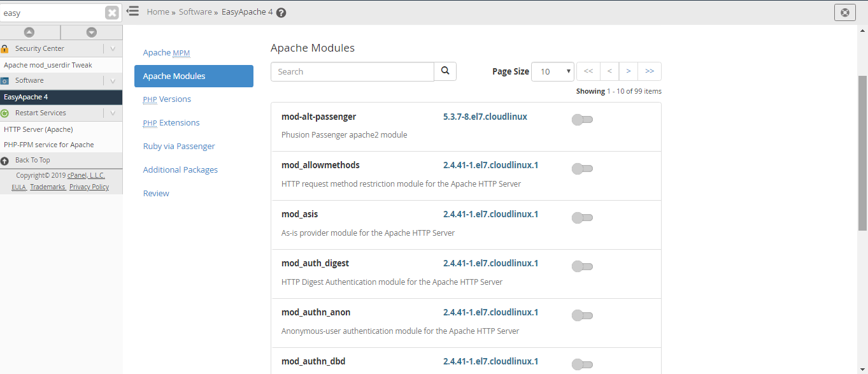This screenshot has width=868, height=374.
Task: Click the Back To Top arrow icon
Action: [x=4, y=161]
